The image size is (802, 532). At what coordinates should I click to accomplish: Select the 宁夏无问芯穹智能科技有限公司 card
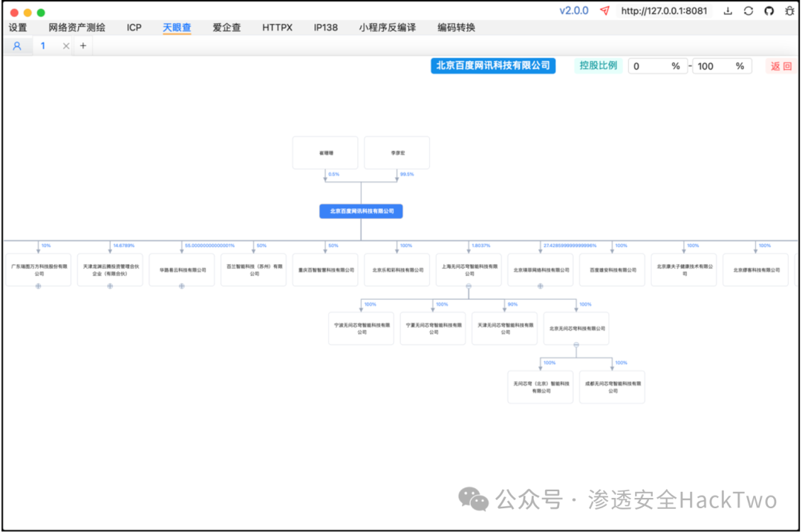click(433, 329)
